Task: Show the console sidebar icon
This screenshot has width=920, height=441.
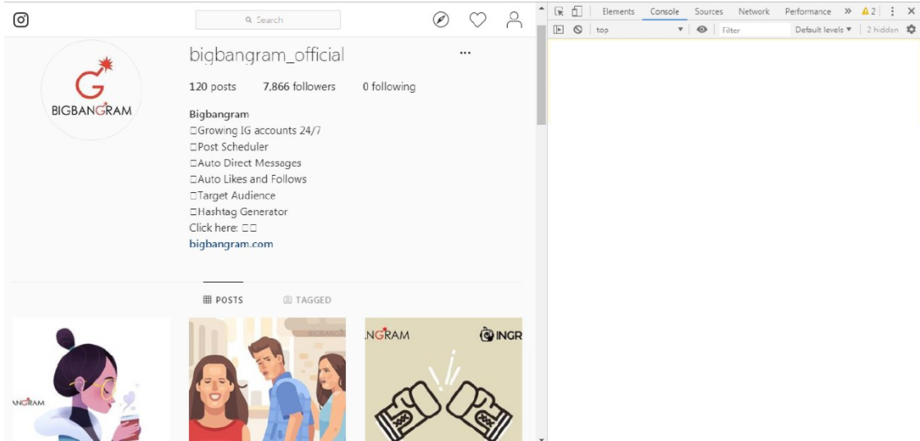Action: click(x=559, y=29)
